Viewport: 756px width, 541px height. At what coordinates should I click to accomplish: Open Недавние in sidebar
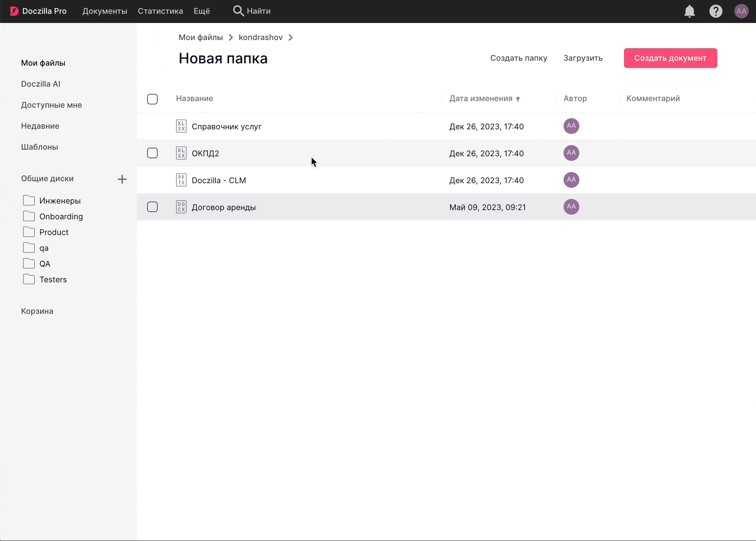click(x=40, y=126)
